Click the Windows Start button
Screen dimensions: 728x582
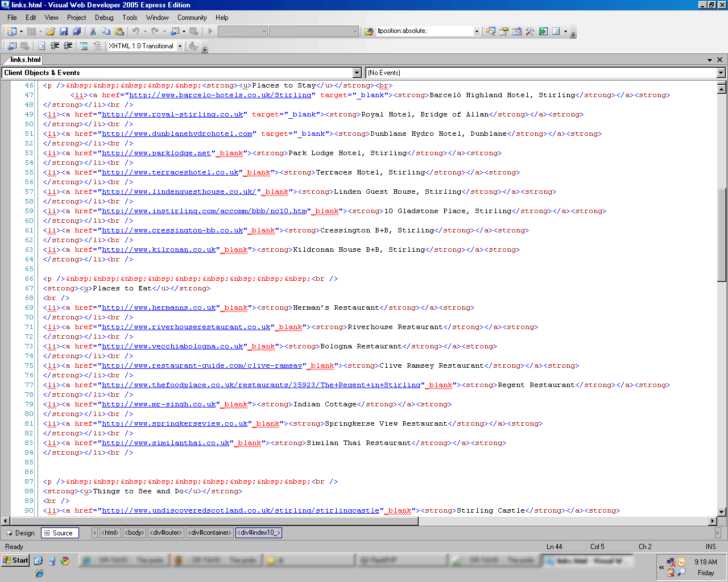tap(15, 560)
